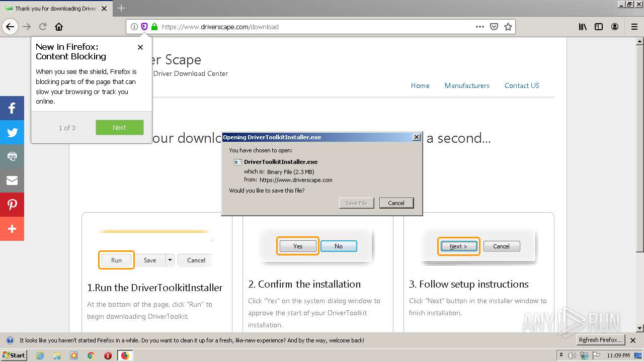Image resolution: width=644 pixels, height=362 pixels.
Task: Share the page by email
Action: click(12, 180)
